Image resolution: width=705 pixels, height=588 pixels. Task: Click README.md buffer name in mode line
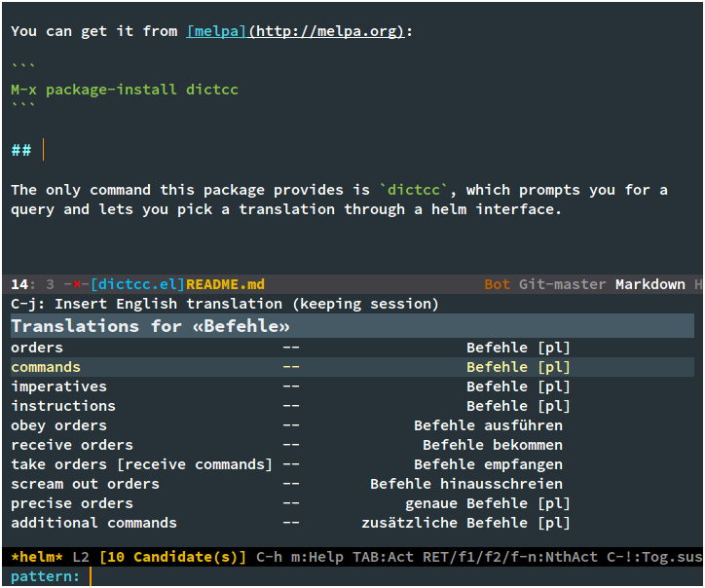[225, 284]
